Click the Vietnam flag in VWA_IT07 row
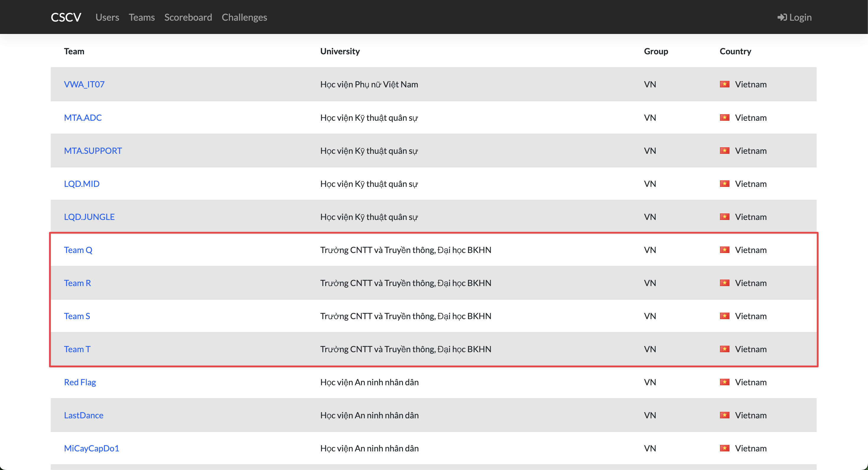Image resolution: width=868 pixels, height=470 pixels. click(x=724, y=84)
